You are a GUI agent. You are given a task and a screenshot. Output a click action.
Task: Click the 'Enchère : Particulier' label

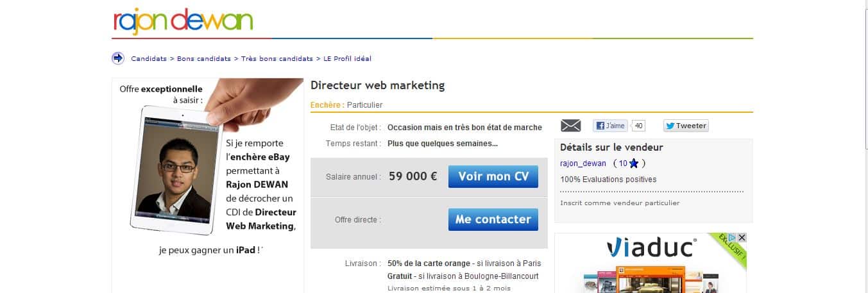pyautogui.click(x=346, y=105)
